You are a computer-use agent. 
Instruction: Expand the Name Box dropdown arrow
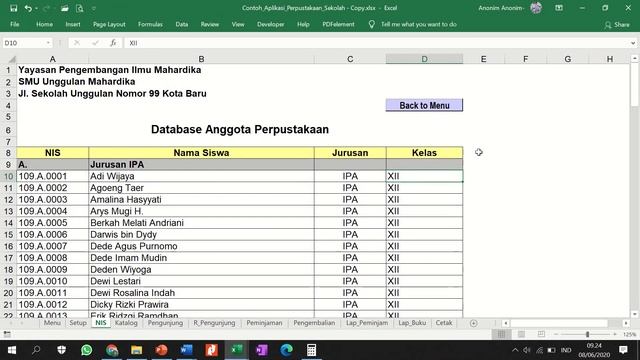[x=48, y=43]
